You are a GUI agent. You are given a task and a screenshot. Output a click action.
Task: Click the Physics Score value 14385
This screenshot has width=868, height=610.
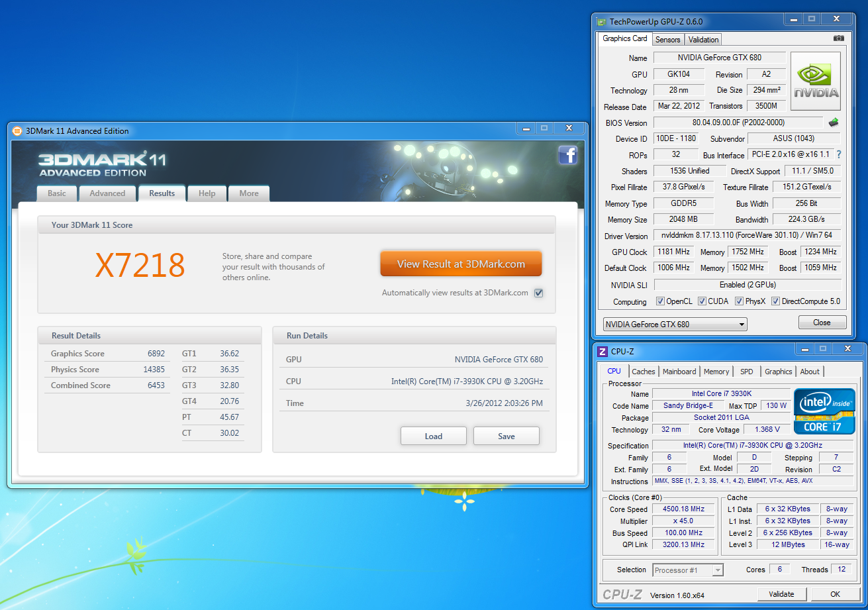tap(154, 370)
